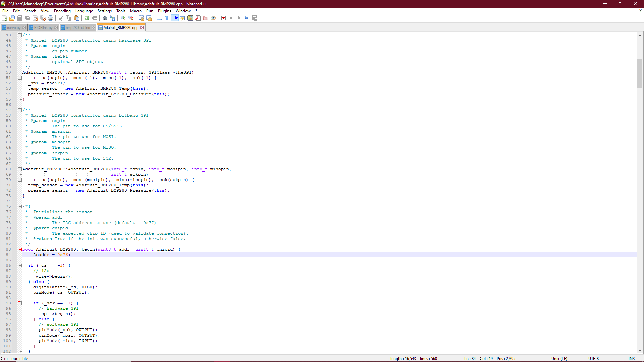Open Find with binoculars icon
The height and width of the screenshot is (362, 644).
pyautogui.click(x=105, y=18)
